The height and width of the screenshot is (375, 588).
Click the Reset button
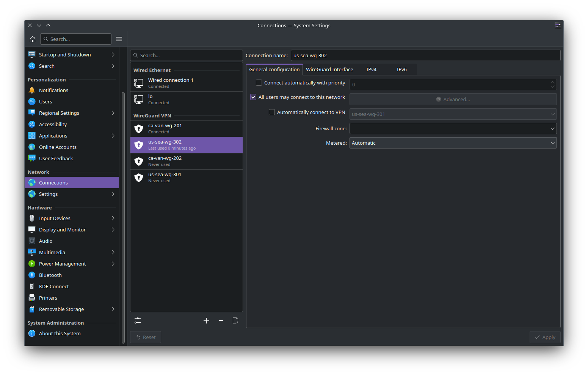click(x=146, y=337)
